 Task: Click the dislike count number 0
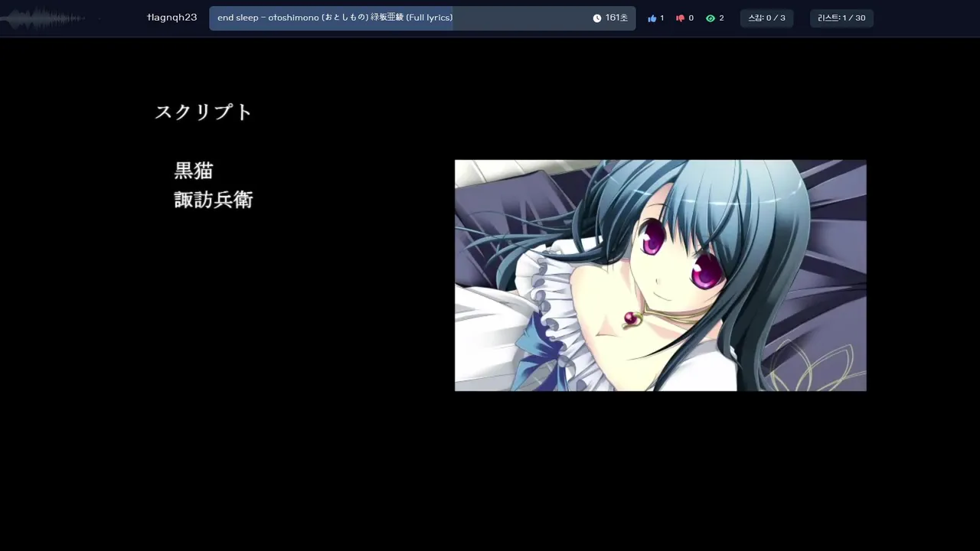click(691, 18)
